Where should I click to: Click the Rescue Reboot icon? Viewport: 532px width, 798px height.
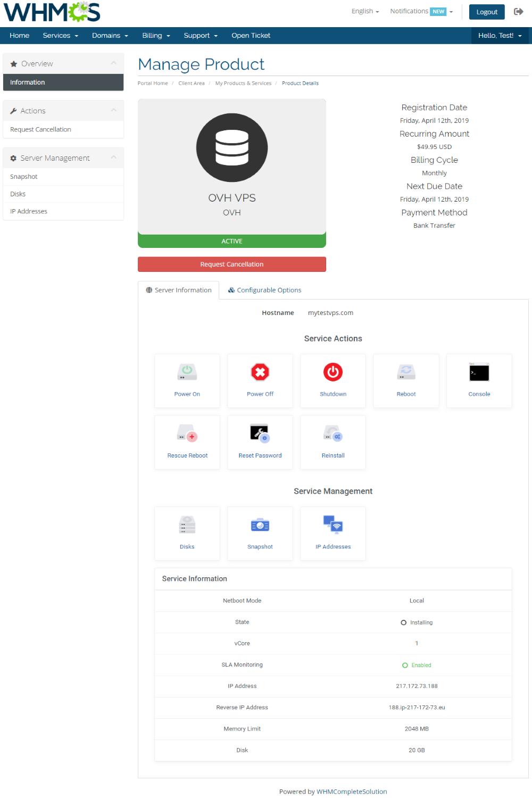point(187,434)
